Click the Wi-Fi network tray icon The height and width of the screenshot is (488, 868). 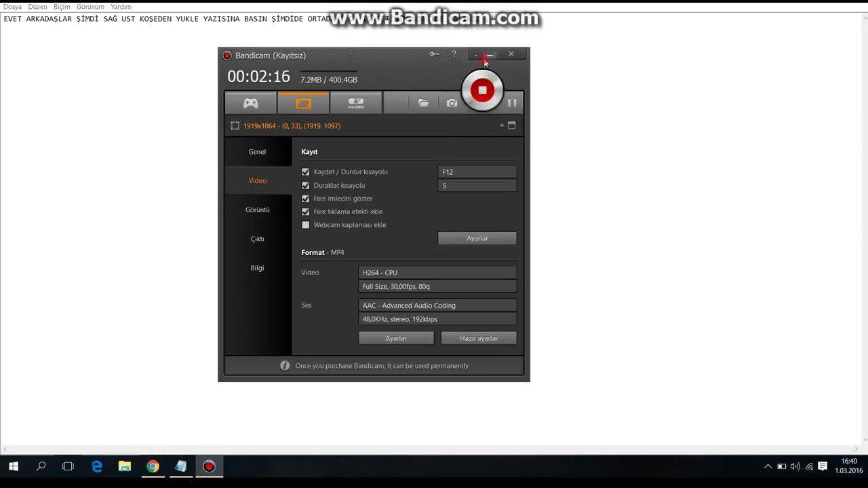(x=809, y=466)
